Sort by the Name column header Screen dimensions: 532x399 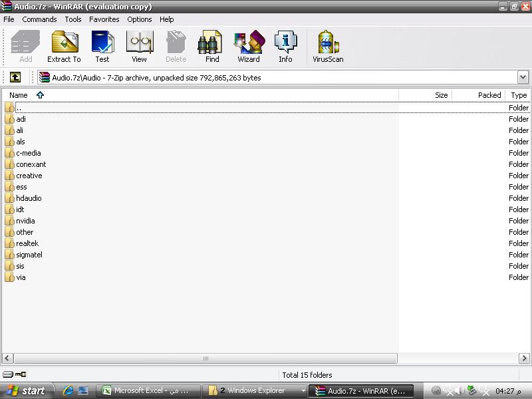pyautogui.click(x=201, y=95)
